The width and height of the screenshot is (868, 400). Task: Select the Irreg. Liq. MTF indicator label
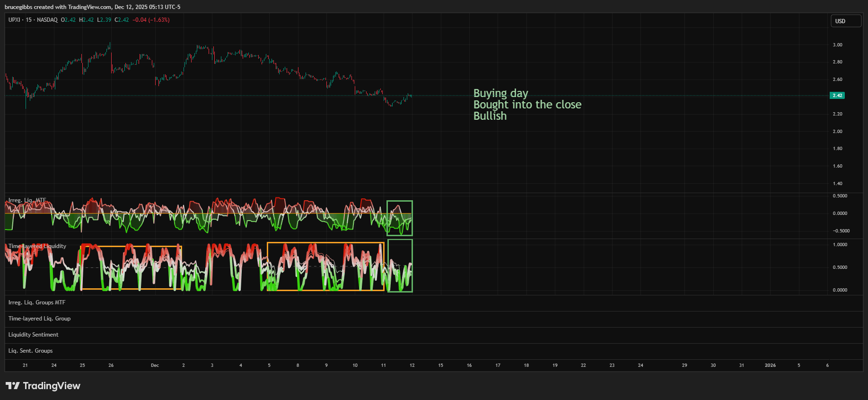tap(27, 200)
